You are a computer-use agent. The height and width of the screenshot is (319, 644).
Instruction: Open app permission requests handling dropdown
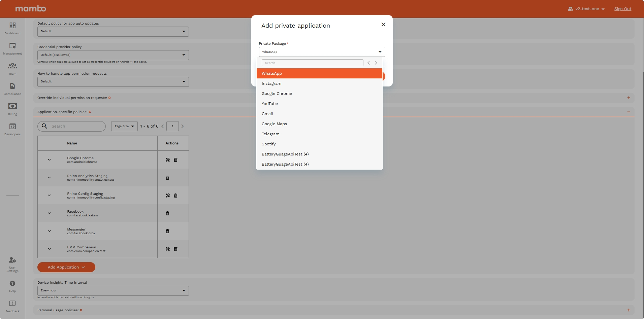(113, 81)
